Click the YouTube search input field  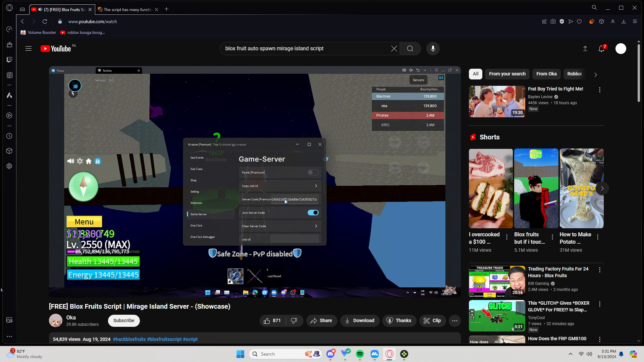point(305,49)
